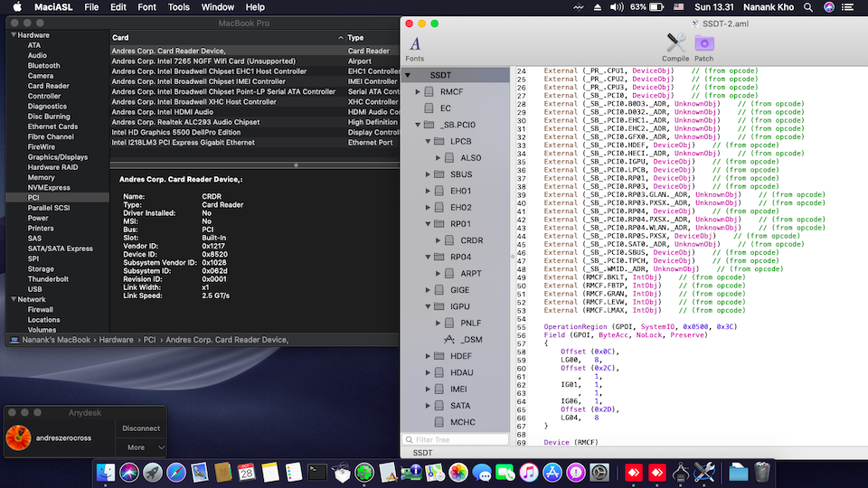The image size is (868, 488).
Task: Open the Fonts panel icon
Action: pos(415,43)
